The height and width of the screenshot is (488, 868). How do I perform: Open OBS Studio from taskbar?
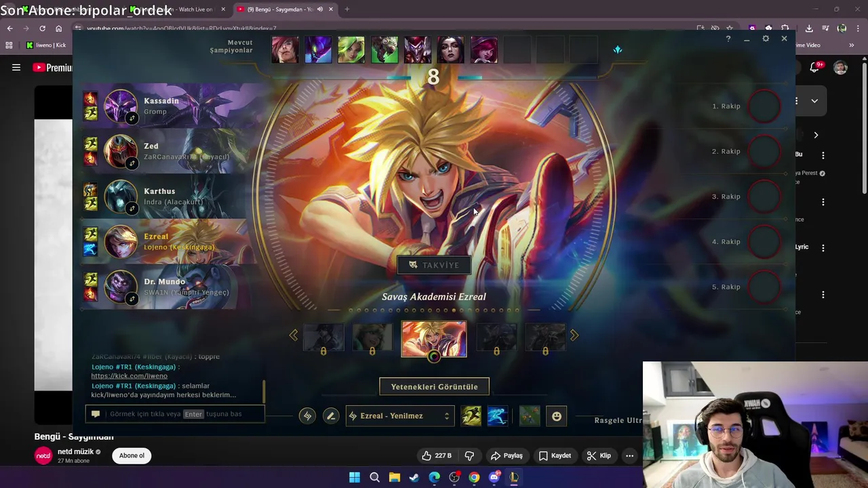(454, 478)
